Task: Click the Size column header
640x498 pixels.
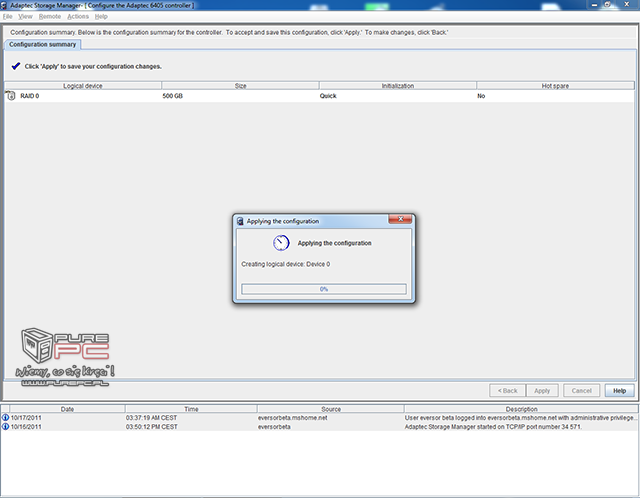Action: tap(240, 85)
